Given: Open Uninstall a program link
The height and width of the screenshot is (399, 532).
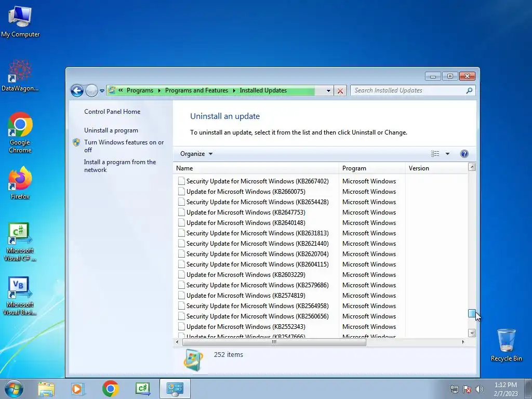Looking at the screenshot, I should click(111, 130).
